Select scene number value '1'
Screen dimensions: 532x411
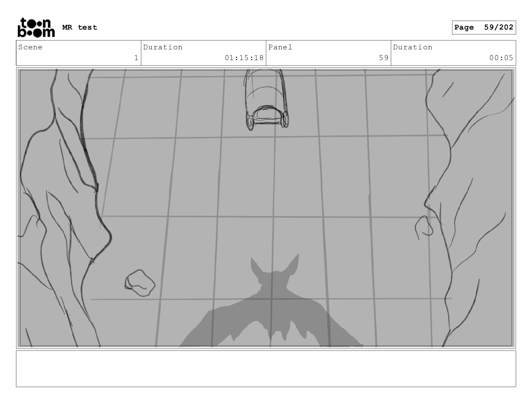click(x=136, y=58)
